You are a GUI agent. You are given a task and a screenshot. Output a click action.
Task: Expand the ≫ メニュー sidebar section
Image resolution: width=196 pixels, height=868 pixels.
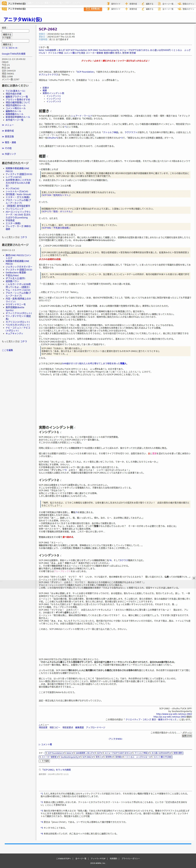click(x=8, y=125)
